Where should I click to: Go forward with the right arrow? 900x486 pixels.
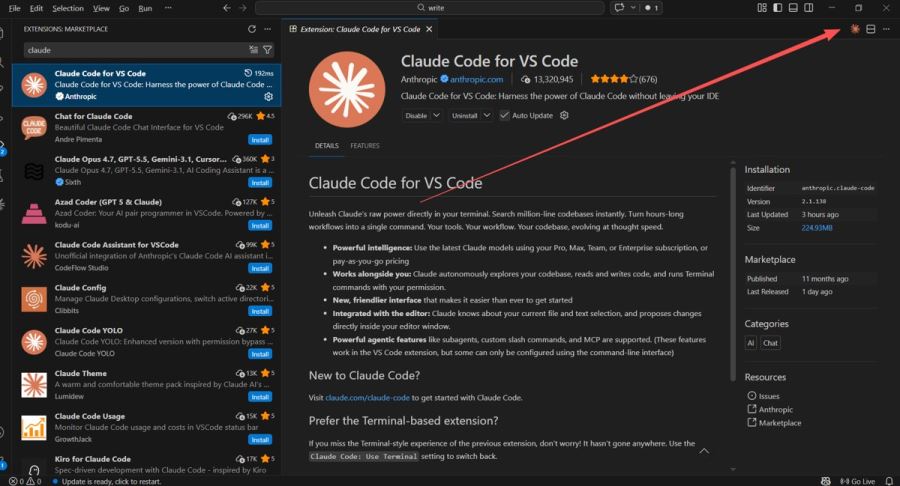(242, 7)
